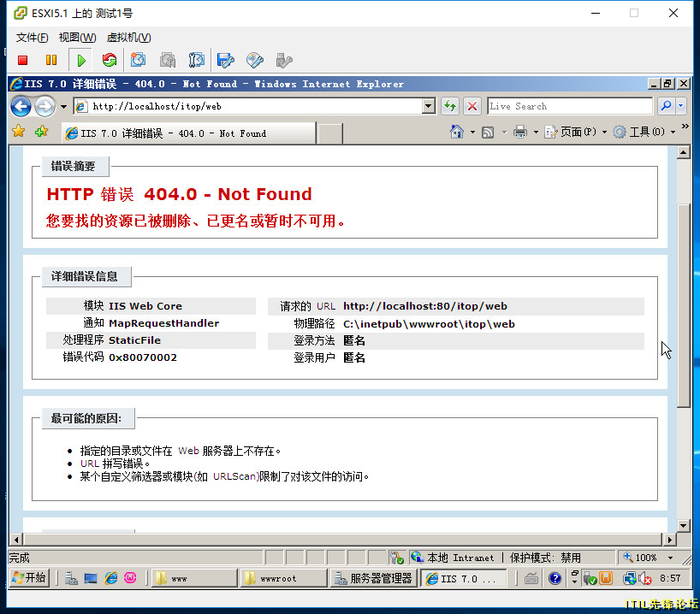This screenshot has width=700, height=614.
Task: Expand the home button dropdown arrow
Action: click(x=472, y=132)
